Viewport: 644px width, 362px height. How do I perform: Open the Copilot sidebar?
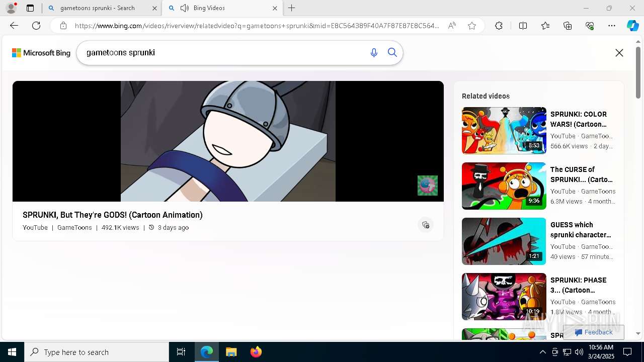(632, 26)
